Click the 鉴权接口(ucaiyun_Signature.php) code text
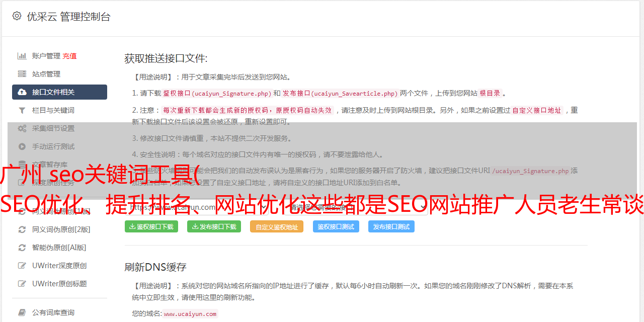Screen dimensions: 644x322 coord(217,93)
